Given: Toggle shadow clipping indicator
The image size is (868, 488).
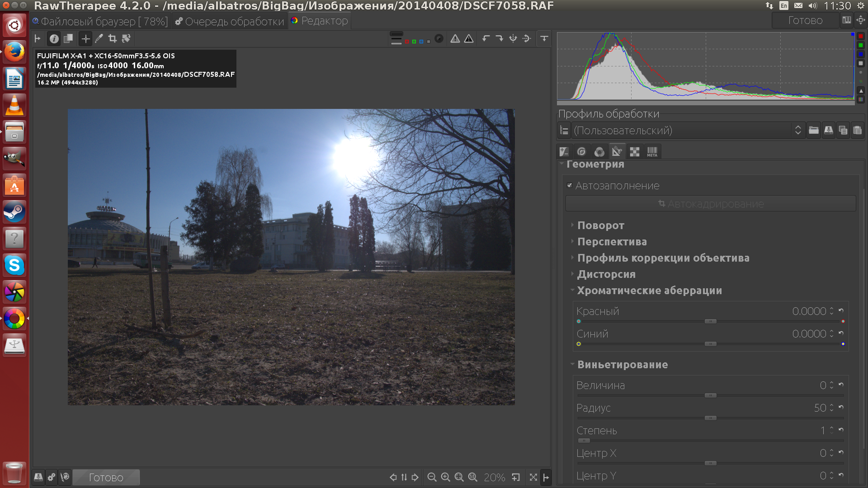Looking at the screenshot, I should (x=455, y=39).
